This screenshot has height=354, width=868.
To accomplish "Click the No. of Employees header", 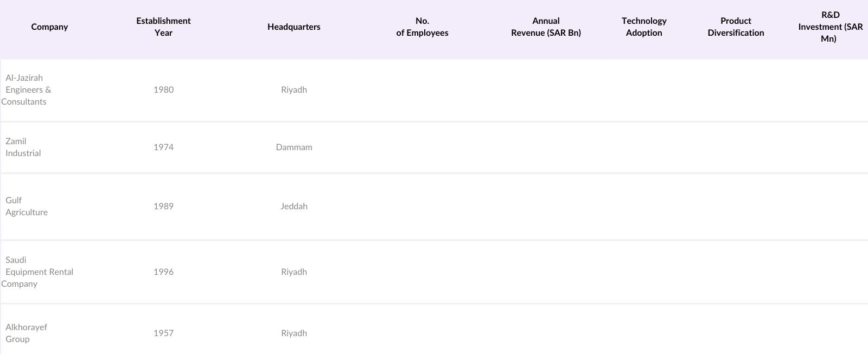I will [x=422, y=27].
